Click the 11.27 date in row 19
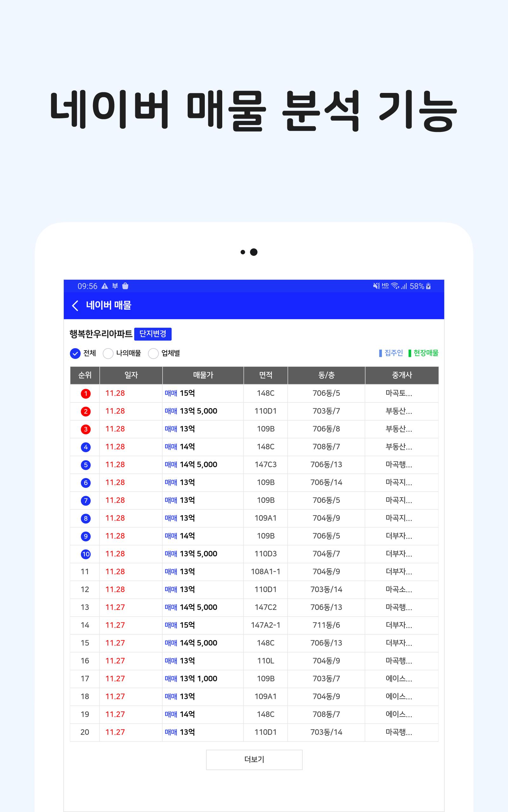This screenshot has height=812, width=508. [115, 714]
